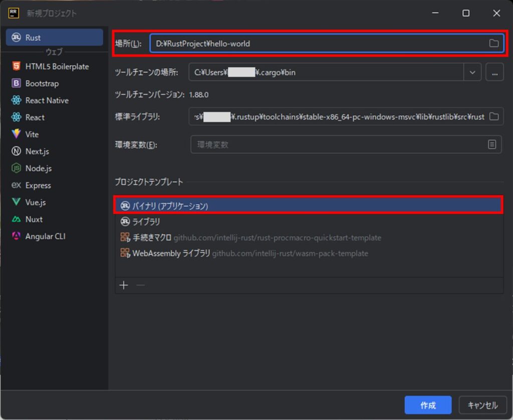Click toolchain version 1.88.0 text

tap(198, 95)
